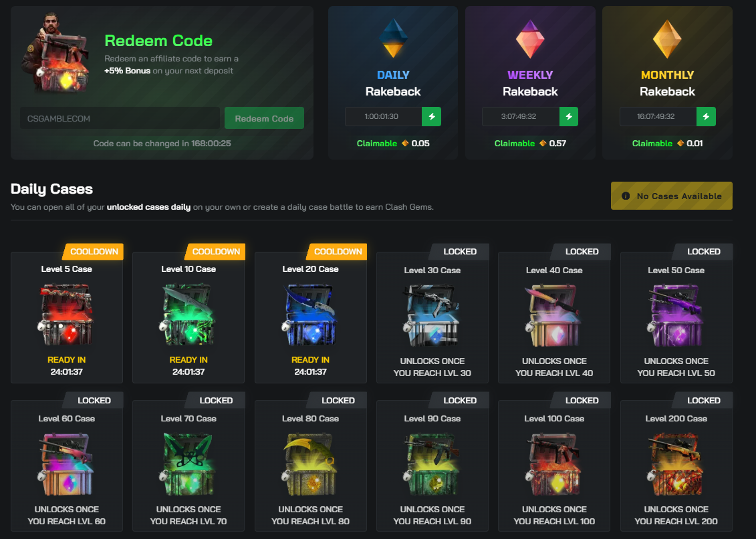Click the lightning bolt icon beside Weekly Rakeback timer

[x=569, y=116]
